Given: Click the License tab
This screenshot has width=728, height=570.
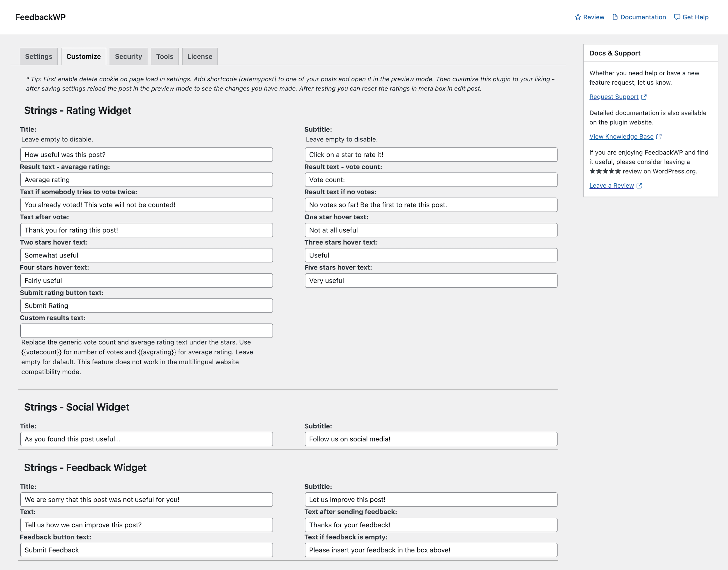Looking at the screenshot, I should click(x=200, y=56).
